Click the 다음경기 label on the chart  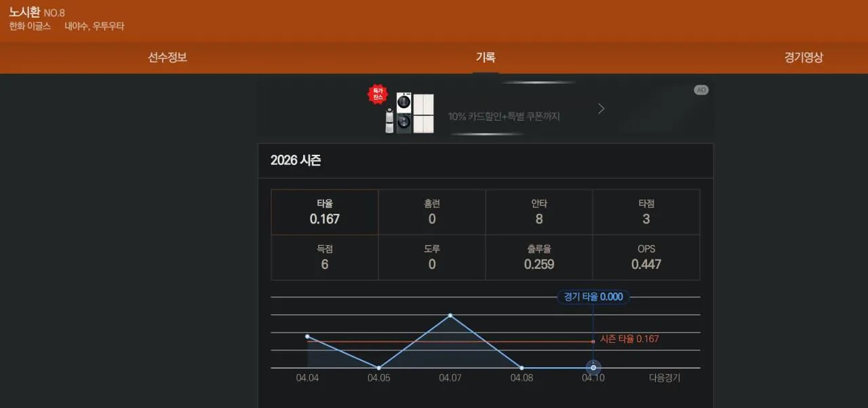[x=665, y=376]
